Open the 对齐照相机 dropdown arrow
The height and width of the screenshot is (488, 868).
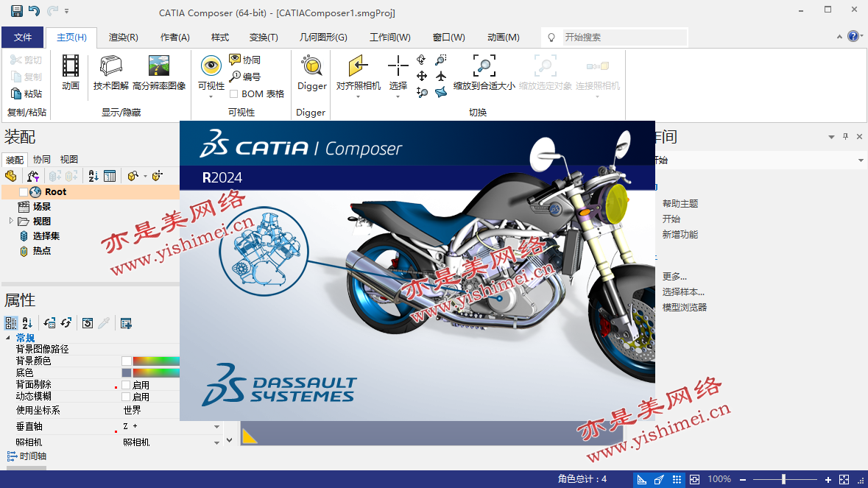[x=358, y=96]
